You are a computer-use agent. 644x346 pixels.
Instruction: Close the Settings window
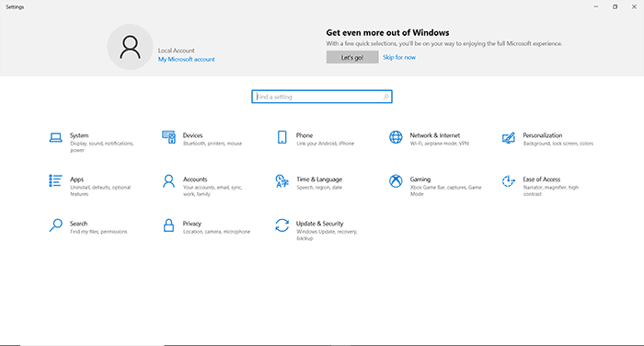click(634, 6)
